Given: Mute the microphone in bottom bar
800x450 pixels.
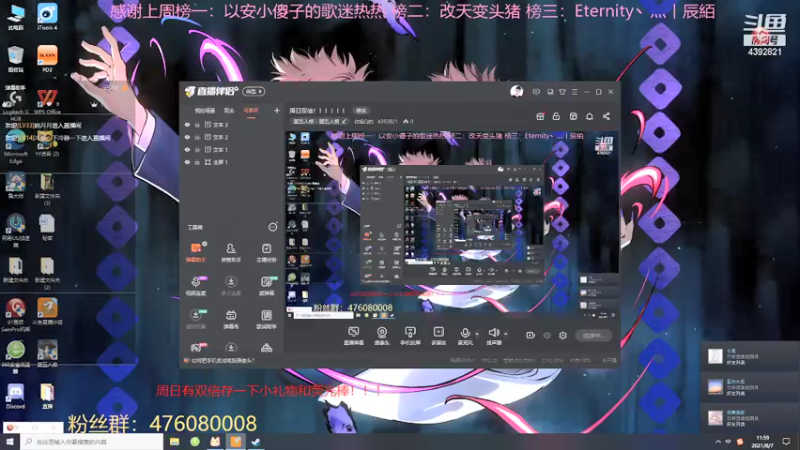Looking at the screenshot, I should pyautogui.click(x=465, y=334).
